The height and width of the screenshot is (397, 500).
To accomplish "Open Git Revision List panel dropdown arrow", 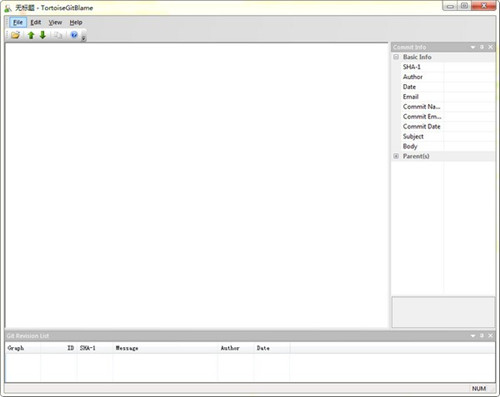I will (x=473, y=336).
